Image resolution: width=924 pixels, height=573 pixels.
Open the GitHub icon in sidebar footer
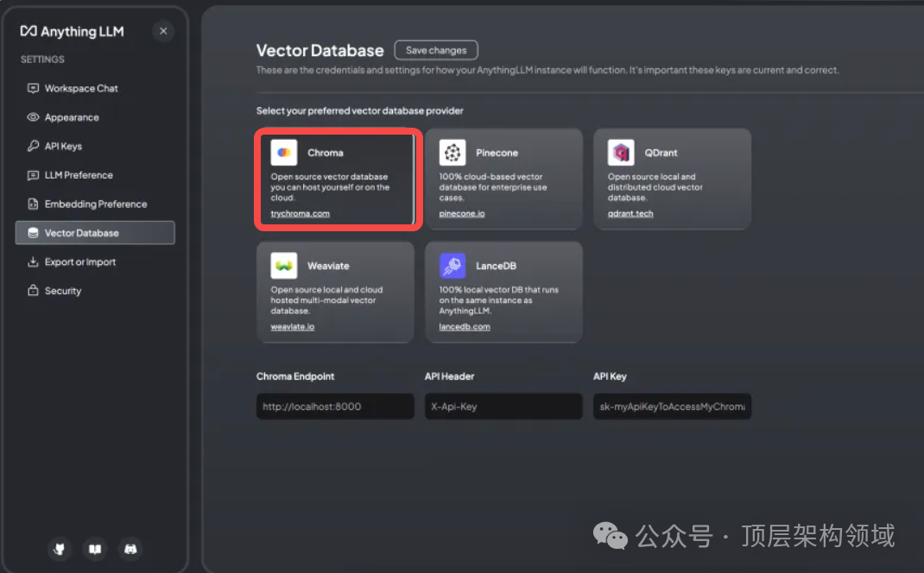[x=60, y=549]
